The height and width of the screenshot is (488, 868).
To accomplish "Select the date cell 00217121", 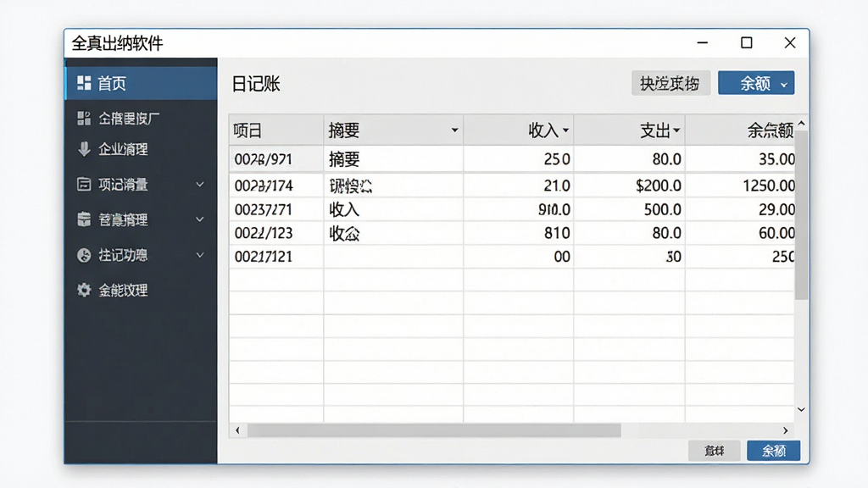I will point(276,257).
